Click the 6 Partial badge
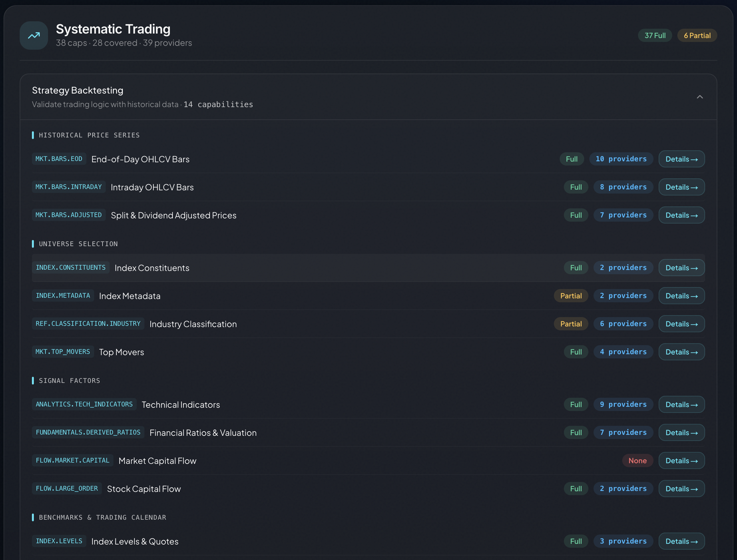The height and width of the screenshot is (560, 737). coord(697,36)
